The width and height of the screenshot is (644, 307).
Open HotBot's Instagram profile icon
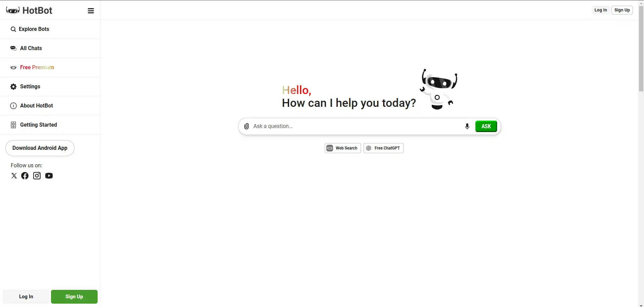[x=37, y=176]
